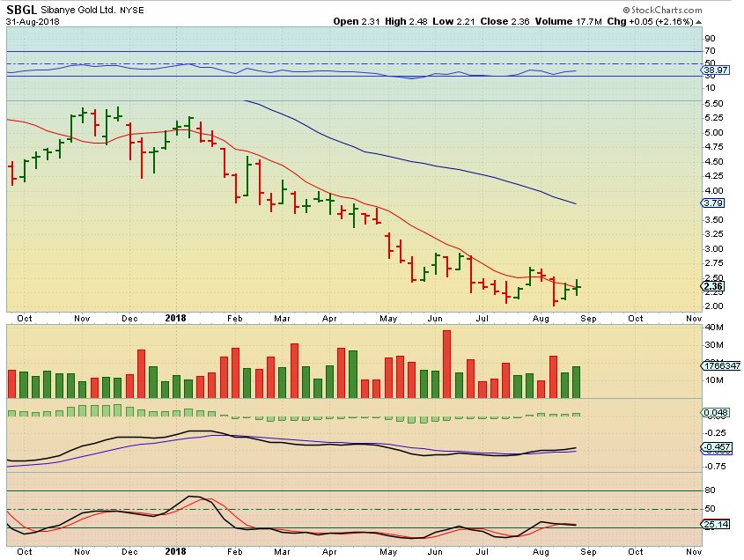
Task: Click the 4.00 price axis label
Action: [x=714, y=190]
